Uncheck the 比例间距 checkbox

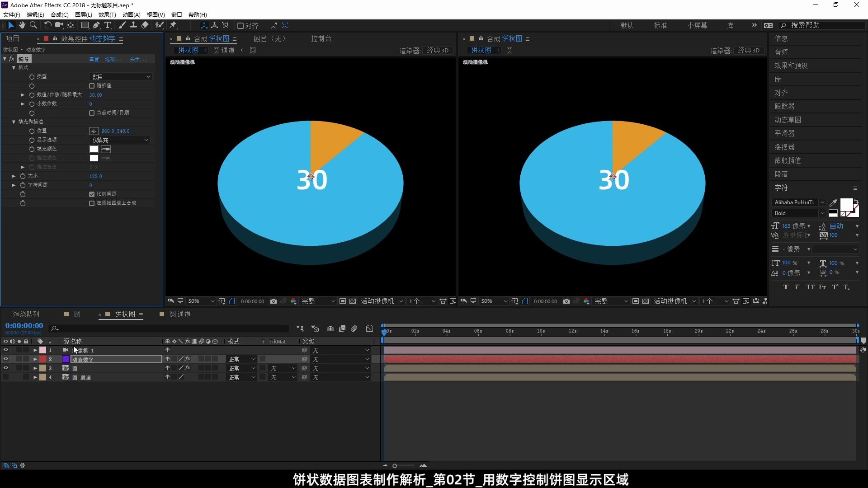click(x=92, y=194)
